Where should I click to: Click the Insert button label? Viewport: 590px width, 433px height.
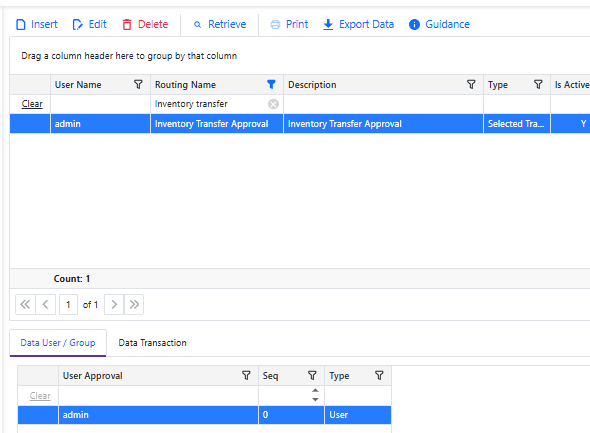tap(44, 24)
